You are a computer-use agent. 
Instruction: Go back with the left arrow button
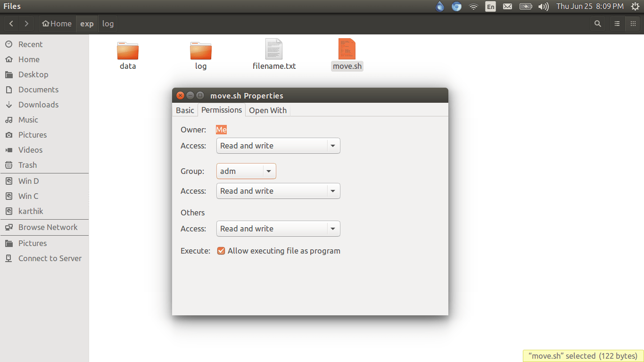pyautogui.click(x=11, y=24)
